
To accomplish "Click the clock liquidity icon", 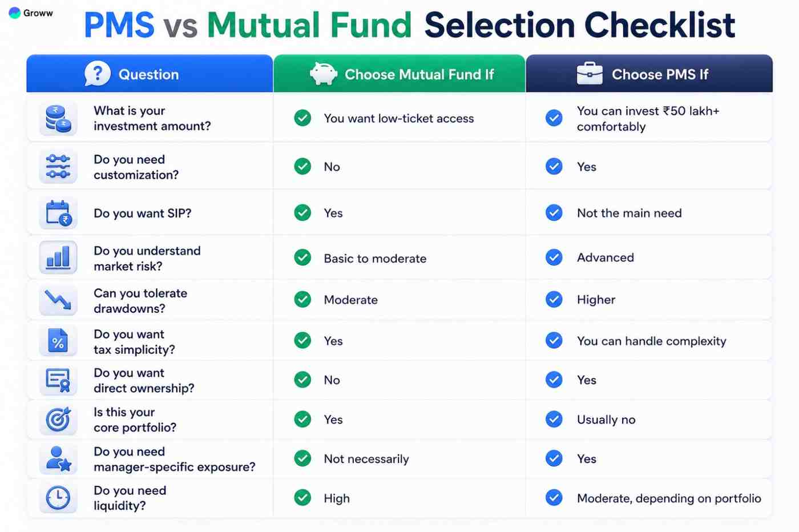I will coord(58,498).
